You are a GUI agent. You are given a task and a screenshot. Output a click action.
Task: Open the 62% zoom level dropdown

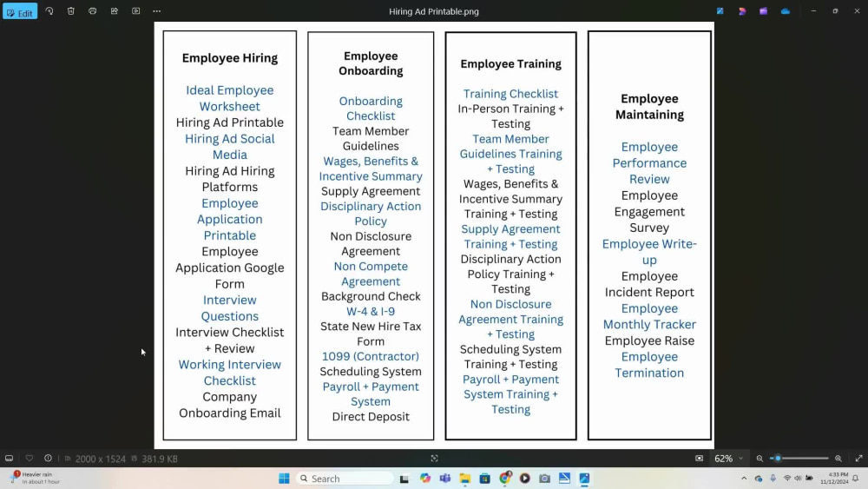point(728,459)
